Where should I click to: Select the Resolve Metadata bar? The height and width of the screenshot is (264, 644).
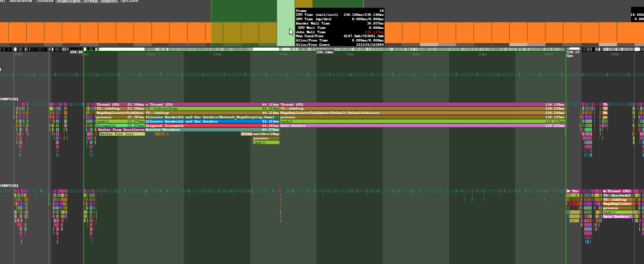pos(212,130)
